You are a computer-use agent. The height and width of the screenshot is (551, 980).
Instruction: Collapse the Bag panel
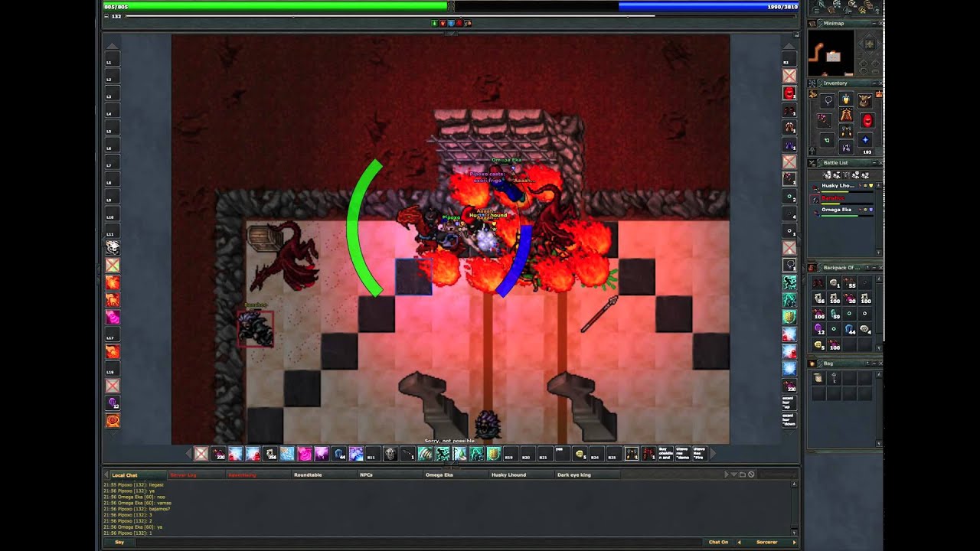(x=876, y=364)
